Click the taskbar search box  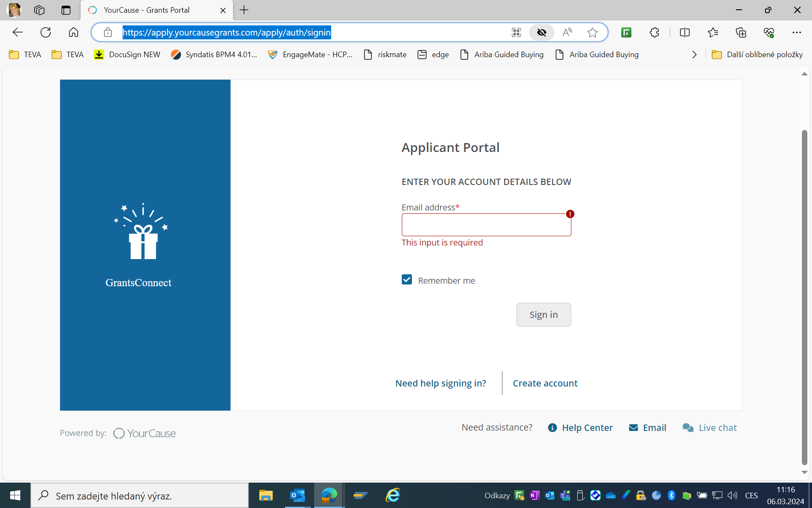click(140, 496)
